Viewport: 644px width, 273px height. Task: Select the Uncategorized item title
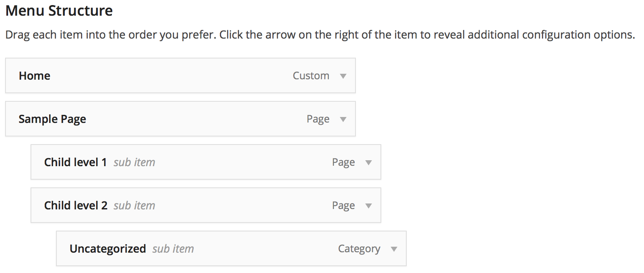108,249
